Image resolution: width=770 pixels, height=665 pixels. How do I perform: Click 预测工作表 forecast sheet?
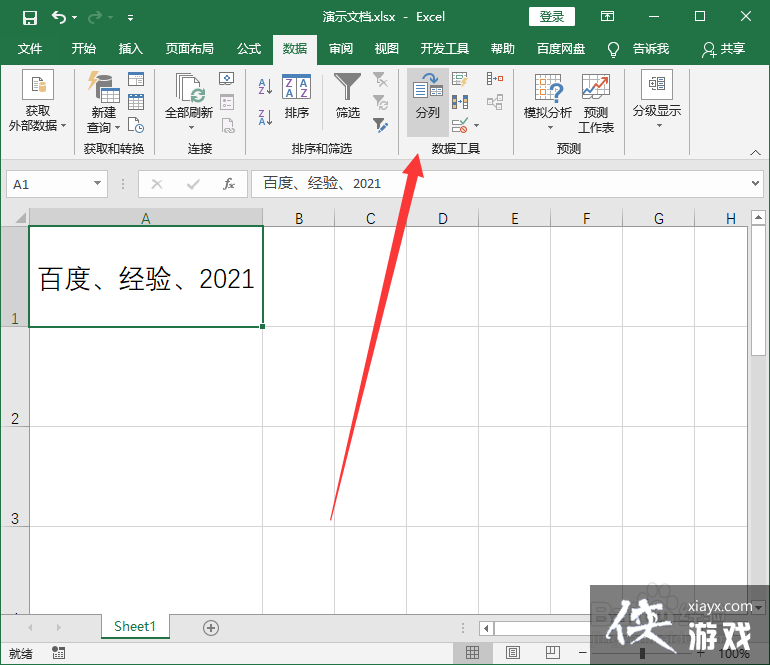pos(596,103)
